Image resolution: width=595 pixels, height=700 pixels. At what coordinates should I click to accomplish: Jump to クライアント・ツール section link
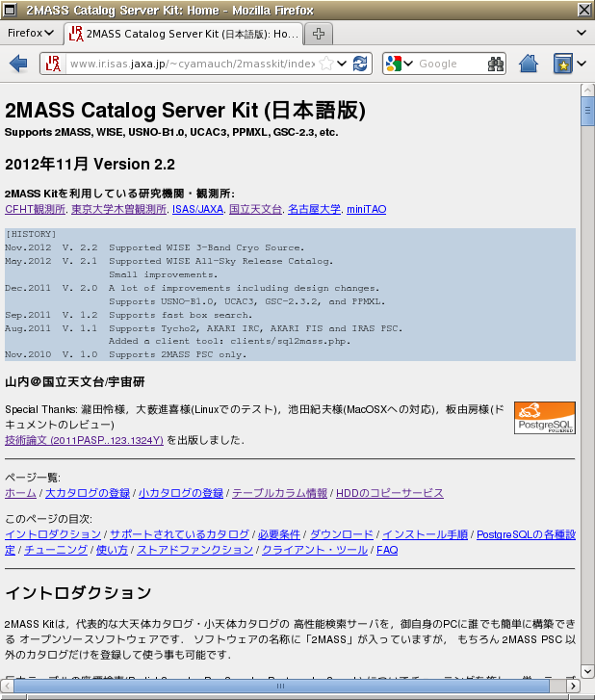(x=315, y=550)
